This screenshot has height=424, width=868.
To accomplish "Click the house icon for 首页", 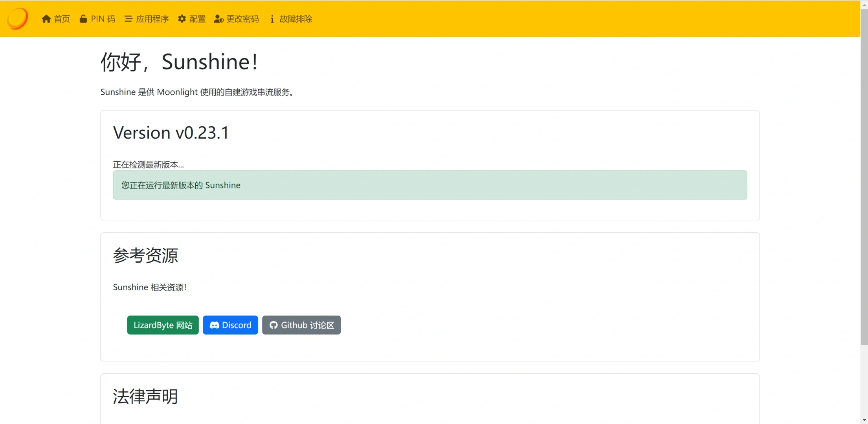I will click(46, 19).
